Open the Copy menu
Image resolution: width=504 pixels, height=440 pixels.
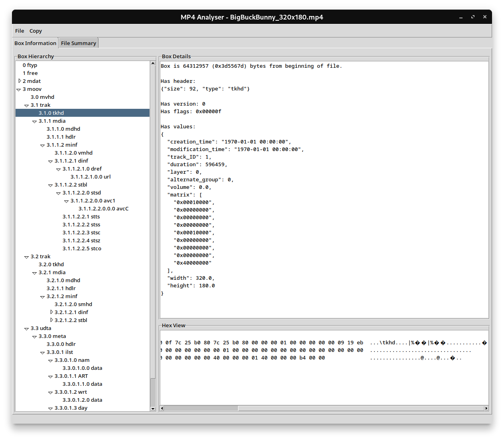tap(35, 31)
